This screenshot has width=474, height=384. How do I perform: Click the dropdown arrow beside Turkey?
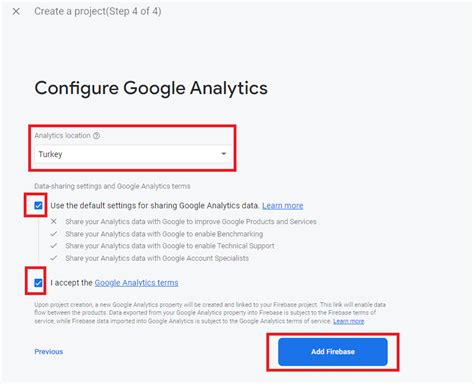pyautogui.click(x=224, y=154)
